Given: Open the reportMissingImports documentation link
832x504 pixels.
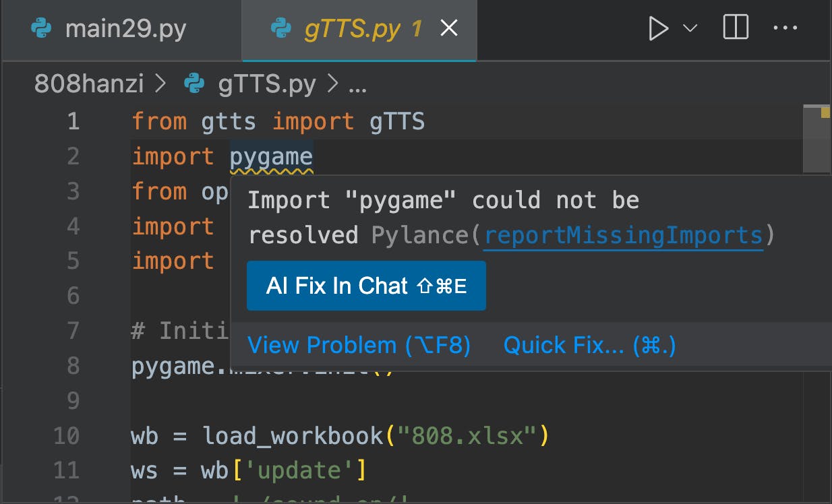Looking at the screenshot, I should click(x=624, y=235).
